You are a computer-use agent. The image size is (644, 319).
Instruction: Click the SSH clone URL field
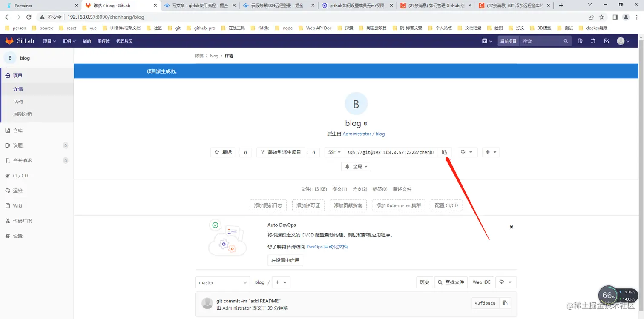coord(391,152)
